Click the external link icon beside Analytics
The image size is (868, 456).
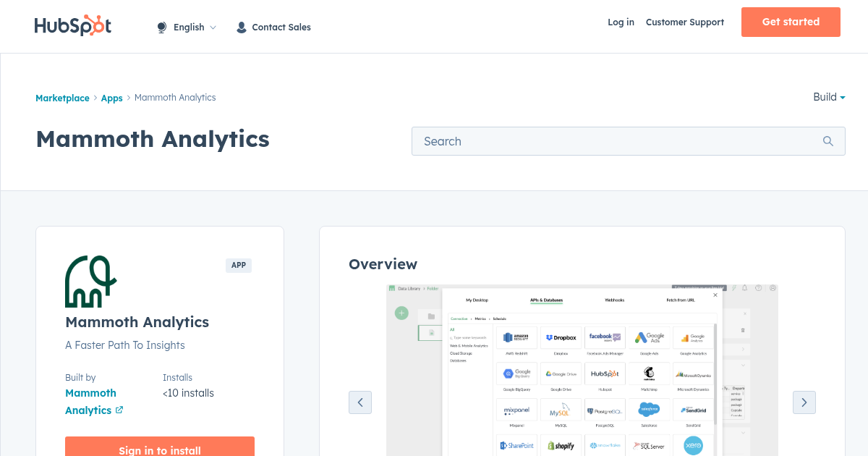click(119, 410)
